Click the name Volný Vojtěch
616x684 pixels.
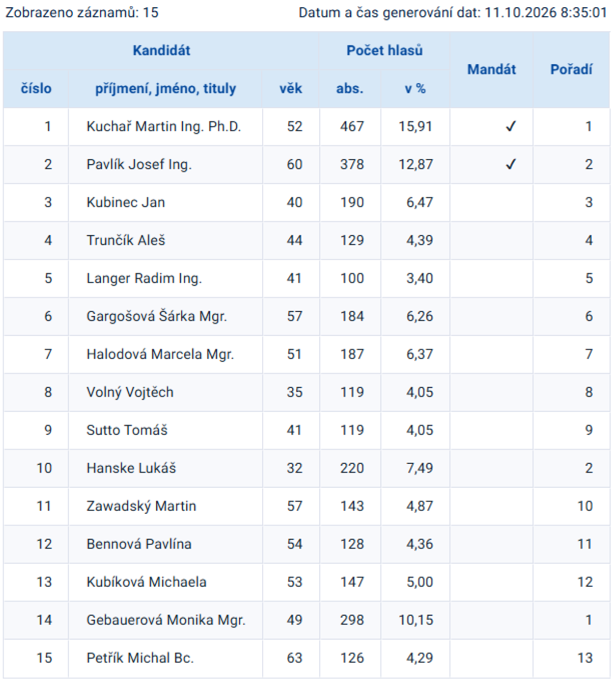point(130,392)
